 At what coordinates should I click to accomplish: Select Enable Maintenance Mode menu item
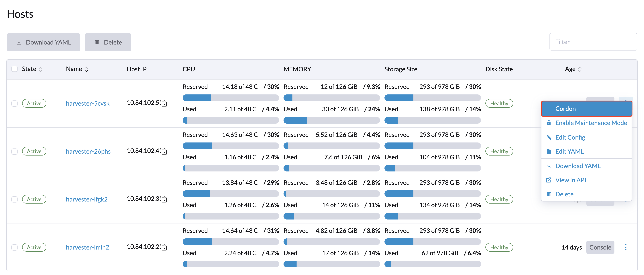pos(591,123)
